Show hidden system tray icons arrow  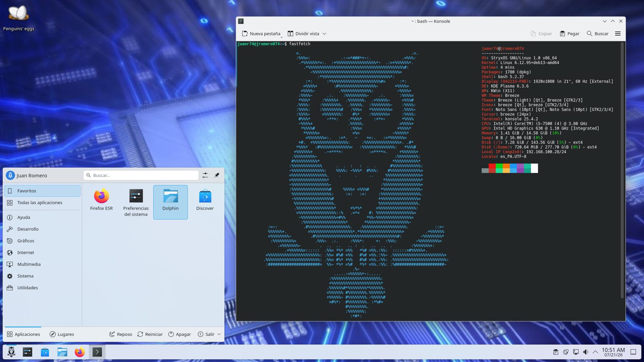[595, 352]
